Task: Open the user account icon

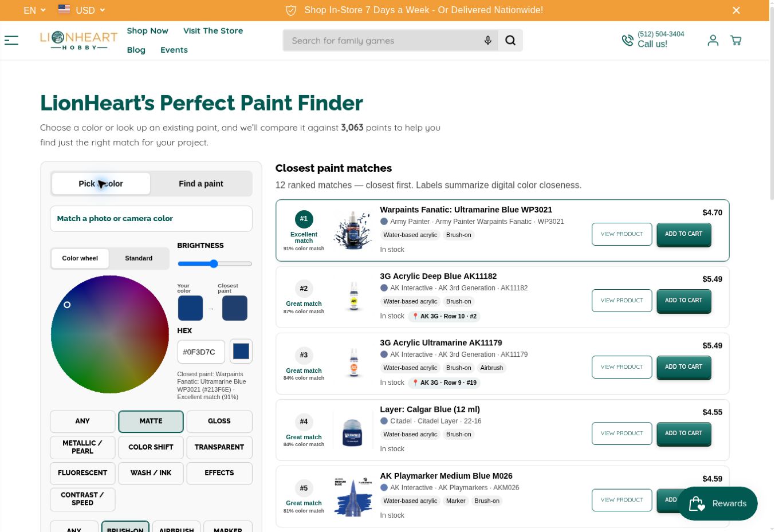Action: click(x=713, y=40)
